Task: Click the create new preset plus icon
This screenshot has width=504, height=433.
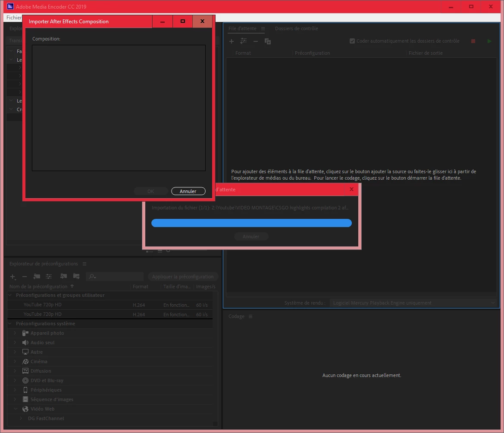Action: click(13, 277)
